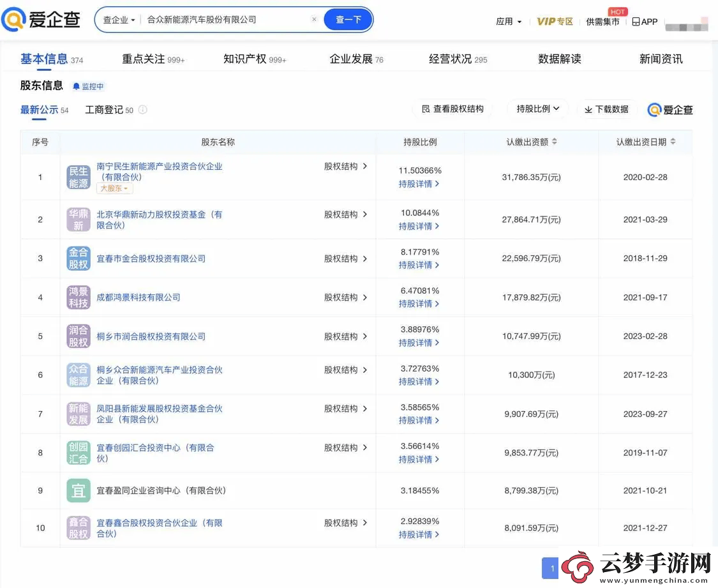Open 持股详情 for 11.50366% stake
718x588 pixels.
coord(419,184)
